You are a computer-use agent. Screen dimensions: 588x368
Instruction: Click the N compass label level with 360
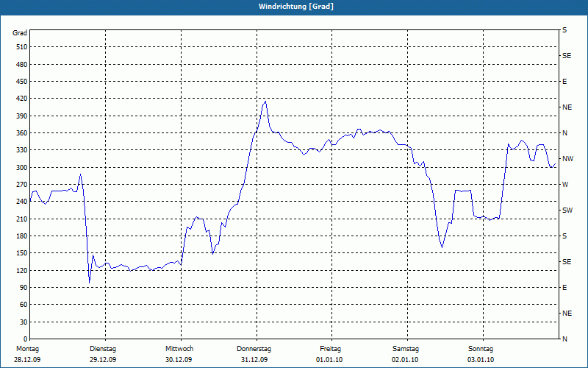coord(564,133)
